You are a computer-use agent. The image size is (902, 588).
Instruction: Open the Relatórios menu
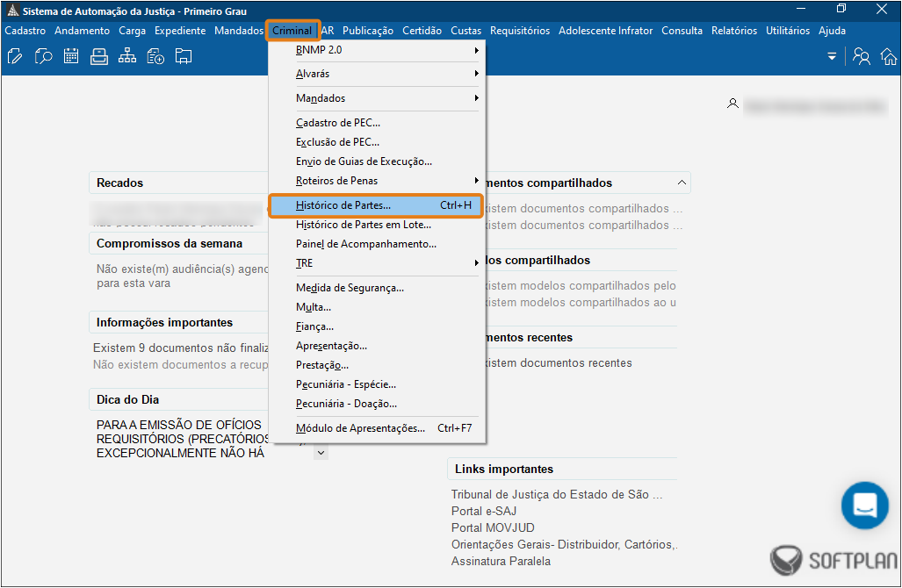[x=734, y=31]
